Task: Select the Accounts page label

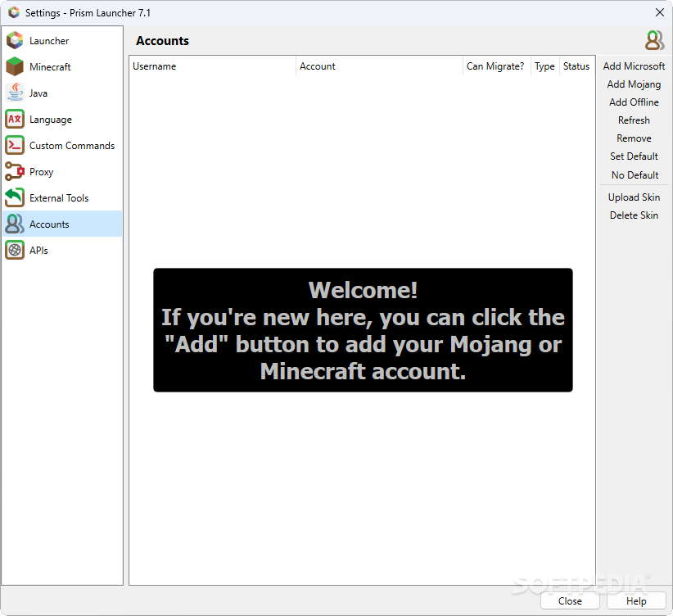Action: [49, 224]
